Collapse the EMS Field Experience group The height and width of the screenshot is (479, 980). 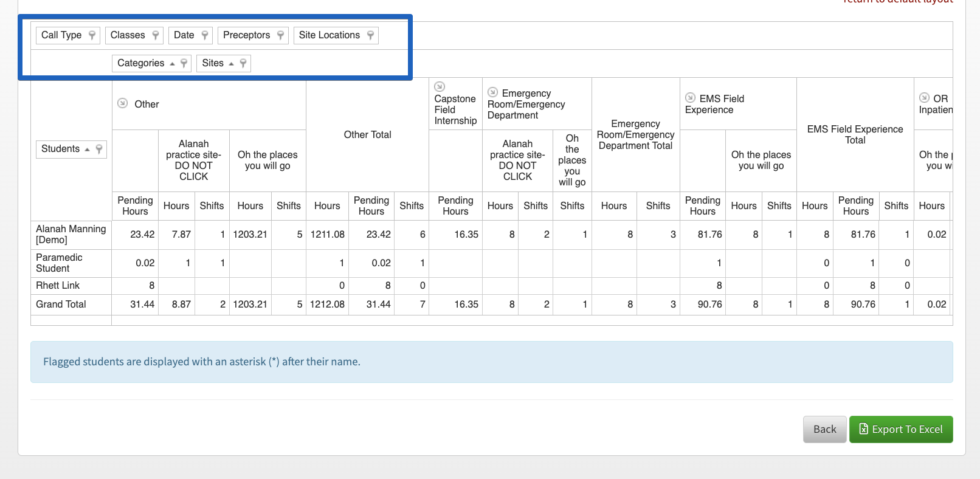tap(691, 98)
